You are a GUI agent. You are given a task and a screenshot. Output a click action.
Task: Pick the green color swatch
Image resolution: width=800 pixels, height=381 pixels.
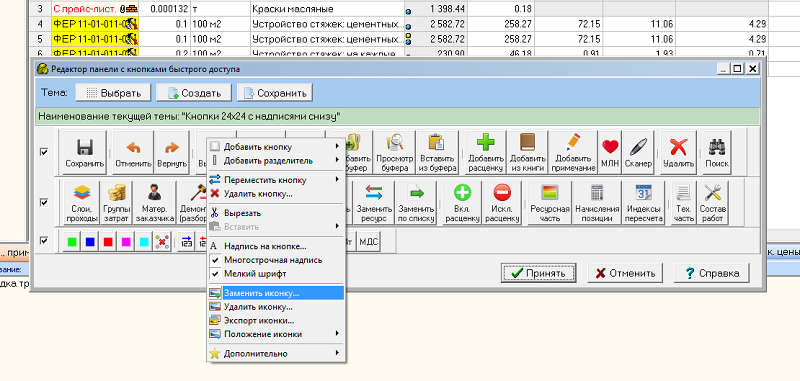pyautogui.click(x=72, y=242)
